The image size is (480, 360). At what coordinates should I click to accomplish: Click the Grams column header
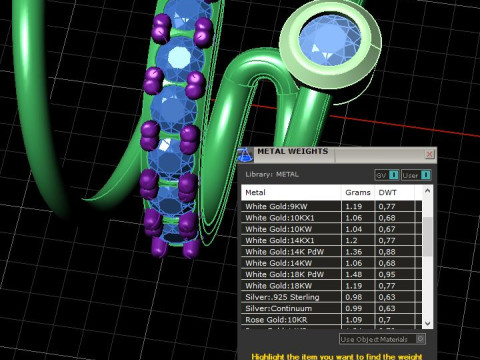pos(358,192)
